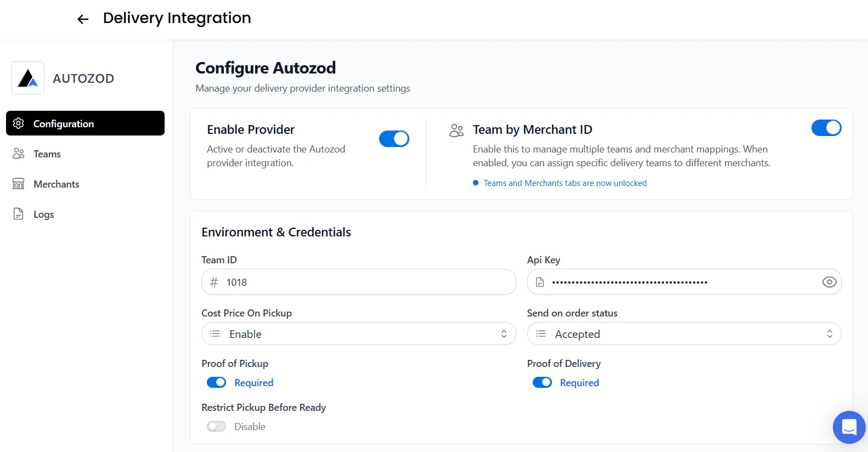Open the chat support bubble
Image resolution: width=868 pixels, height=452 pixels.
click(x=849, y=427)
